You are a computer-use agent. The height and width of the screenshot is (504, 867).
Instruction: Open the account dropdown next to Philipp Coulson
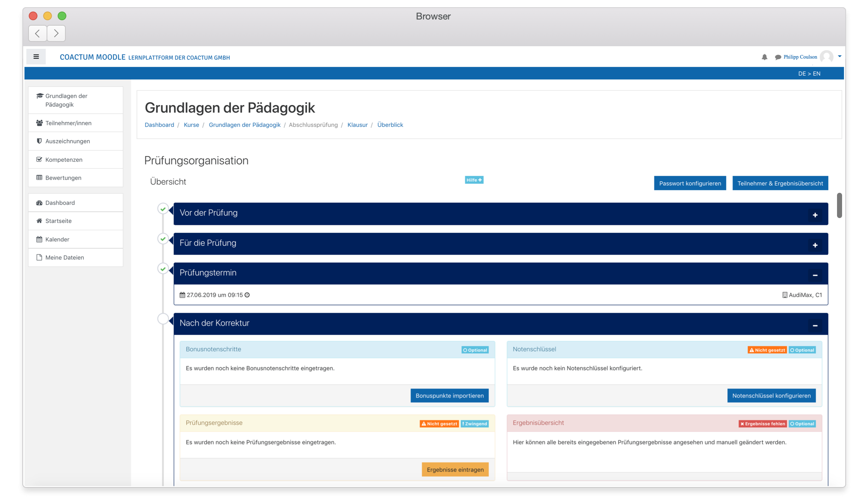pyautogui.click(x=840, y=56)
